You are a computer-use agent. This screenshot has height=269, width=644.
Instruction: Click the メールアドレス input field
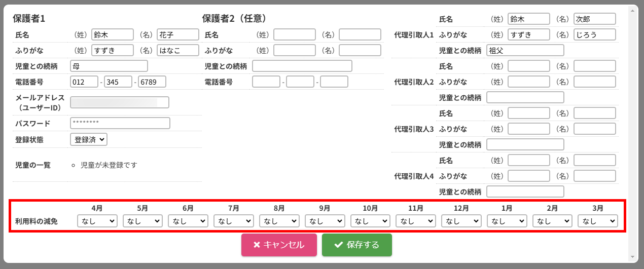coord(120,102)
